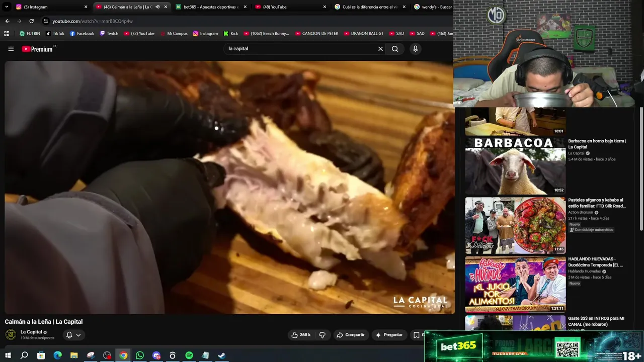644x362 pixels.
Task: Reload the YouTube page
Action: [x=31, y=21]
